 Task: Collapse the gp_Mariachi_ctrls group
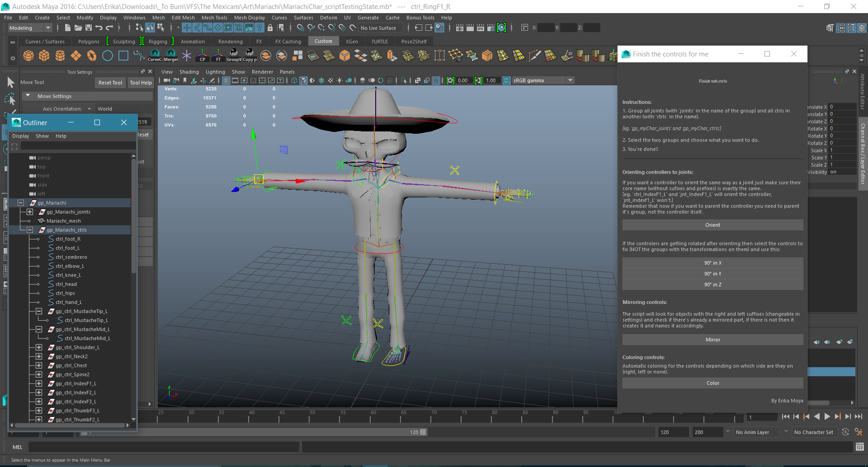30,230
